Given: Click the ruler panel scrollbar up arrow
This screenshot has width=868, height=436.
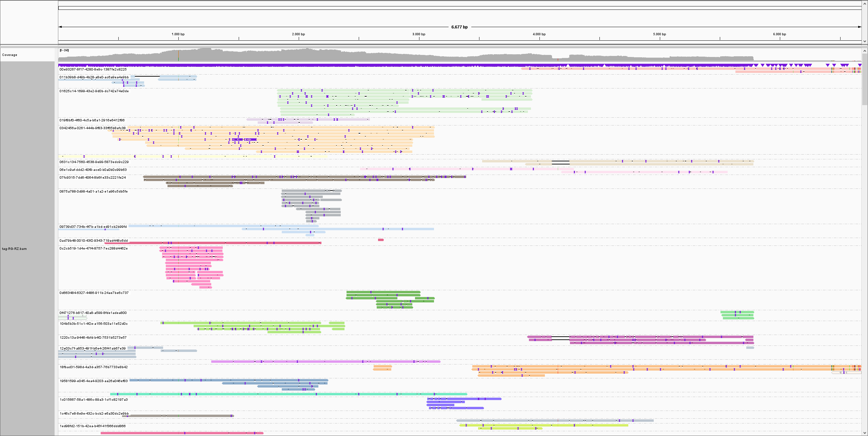Looking at the screenshot, I should click(x=865, y=3).
